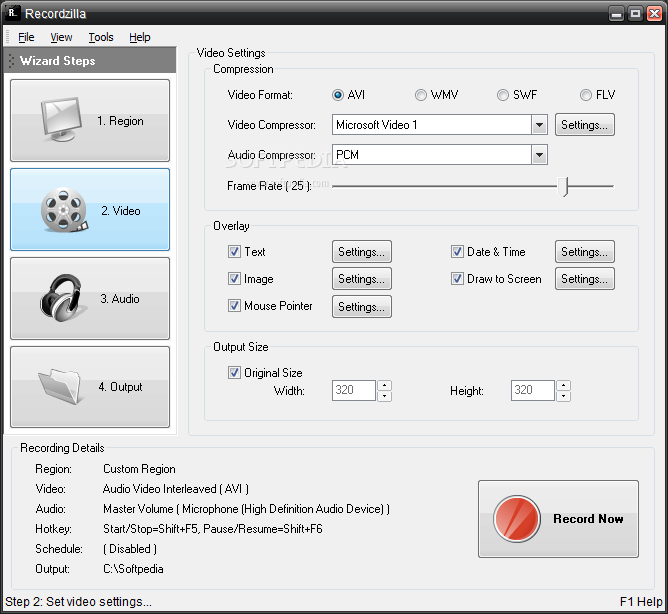This screenshot has width=668, height=614.
Task: Increase Height with up spinner arrow
Action: point(563,385)
